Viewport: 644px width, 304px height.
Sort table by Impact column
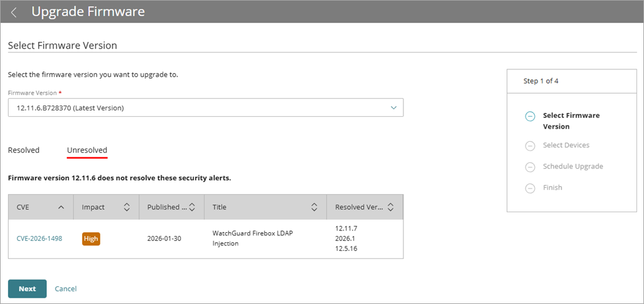point(127,207)
